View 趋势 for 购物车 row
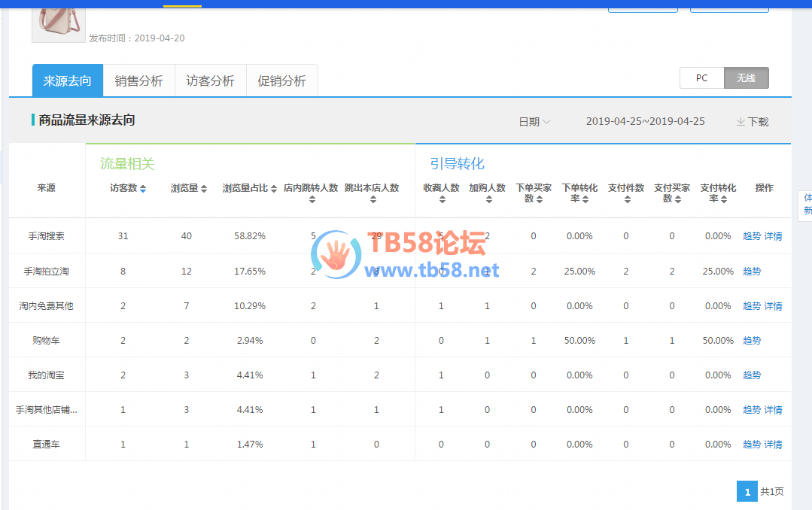This screenshot has width=812, height=510. (752, 341)
